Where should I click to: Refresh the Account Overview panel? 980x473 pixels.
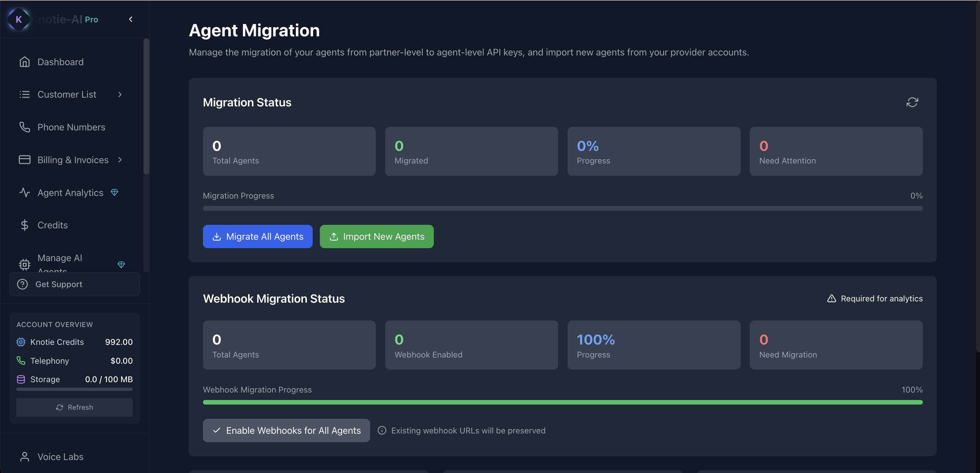75,407
